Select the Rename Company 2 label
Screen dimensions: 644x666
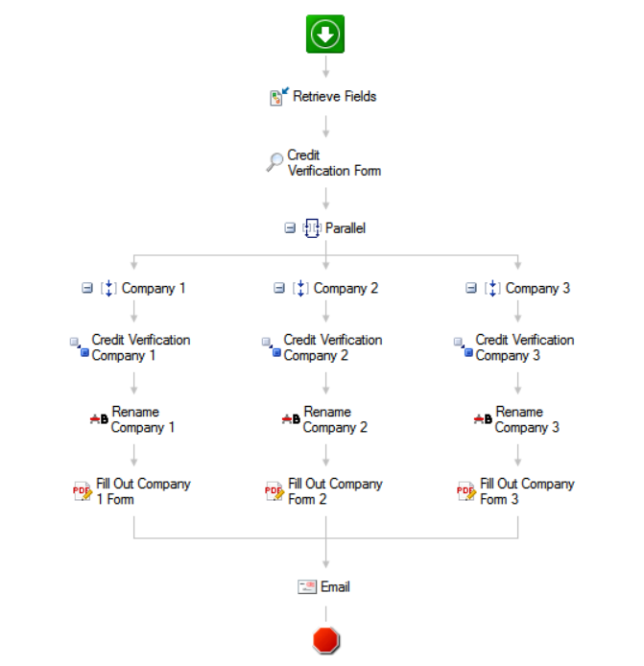[x=335, y=419]
